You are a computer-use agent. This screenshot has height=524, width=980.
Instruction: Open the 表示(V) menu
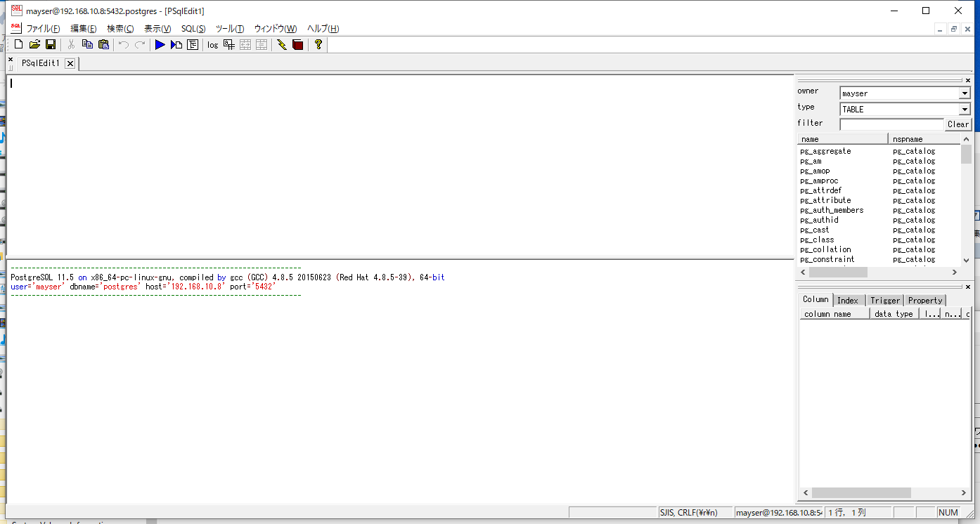(x=157, y=29)
